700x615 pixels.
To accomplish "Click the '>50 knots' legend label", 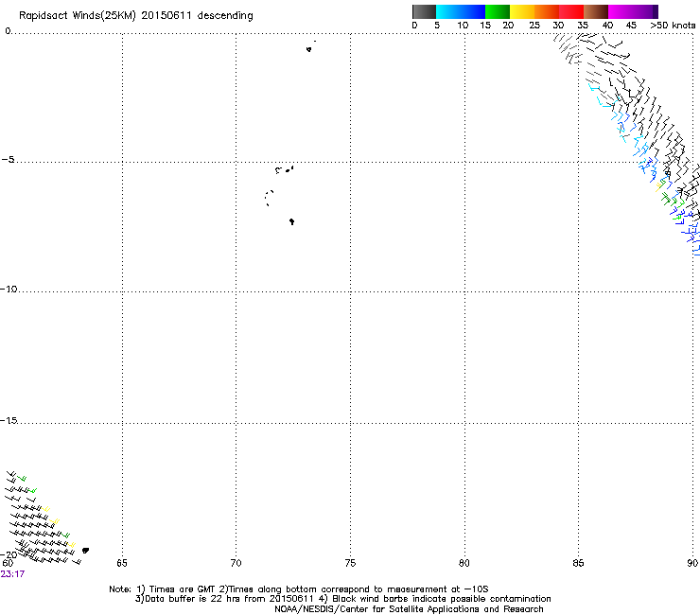I will pyautogui.click(x=673, y=26).
